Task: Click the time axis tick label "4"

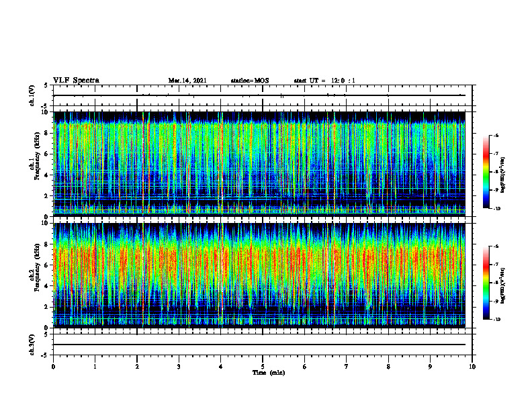Action: point(221,367)
